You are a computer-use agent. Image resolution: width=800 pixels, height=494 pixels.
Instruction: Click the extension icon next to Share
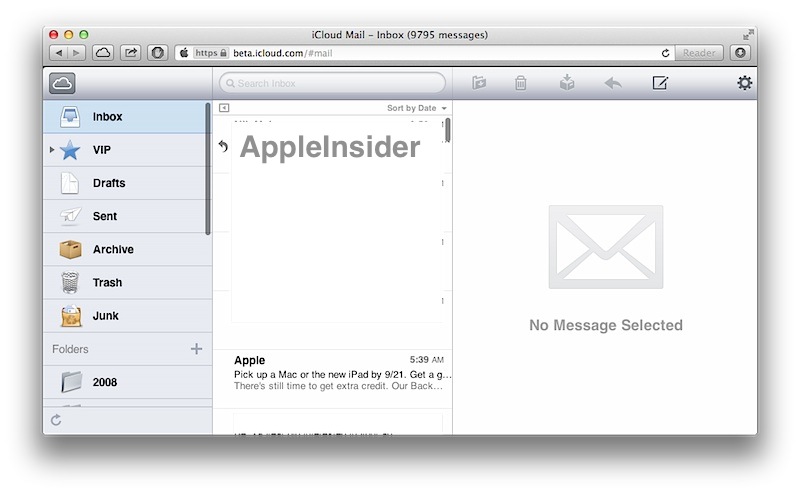click(158, 53)
